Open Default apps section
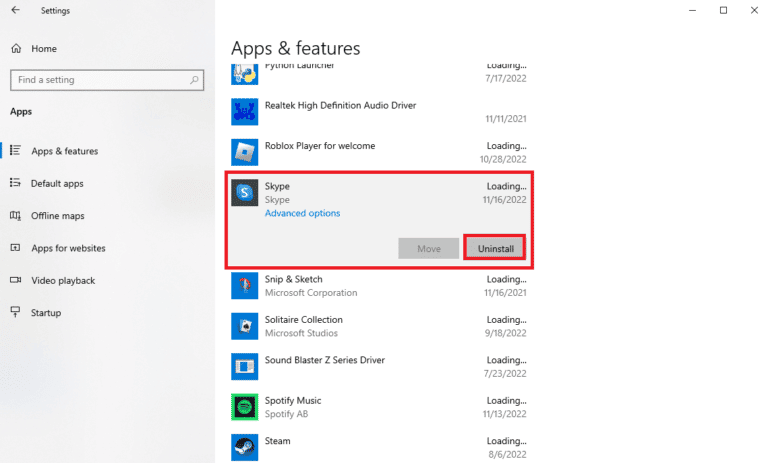This screenshot has width=768, height=463. coord(57,183)
